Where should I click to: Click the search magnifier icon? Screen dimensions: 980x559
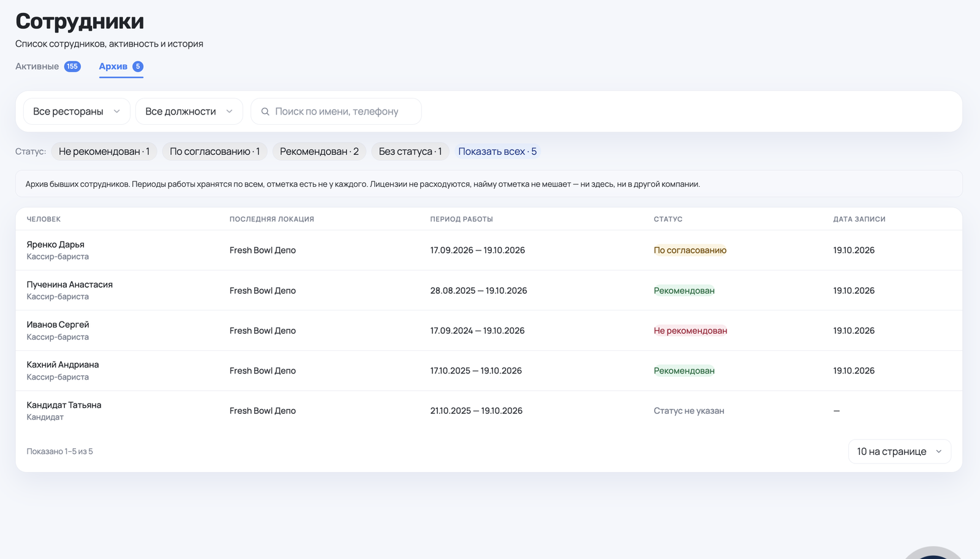pyautogui.click(x=265, y=111)
